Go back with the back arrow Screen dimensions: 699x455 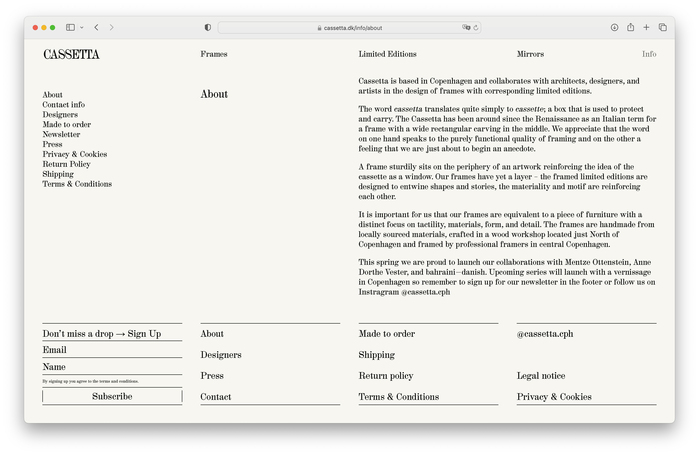[x=96, y=28]
